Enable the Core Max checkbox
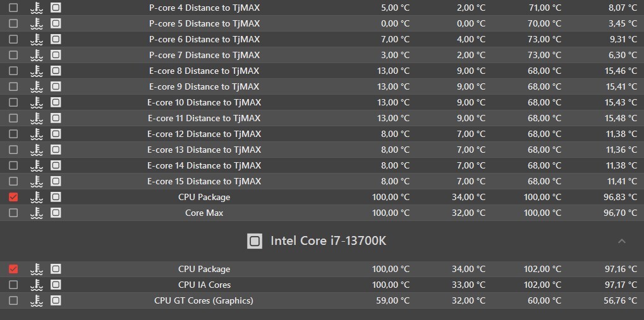The height and width of the screenshot is (320, 644). [13, 213]
